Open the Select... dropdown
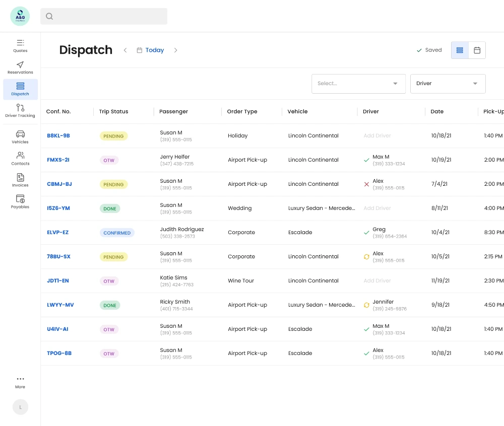Image resolution: width=504 pixels, height=426 pixels. [358, 84]
